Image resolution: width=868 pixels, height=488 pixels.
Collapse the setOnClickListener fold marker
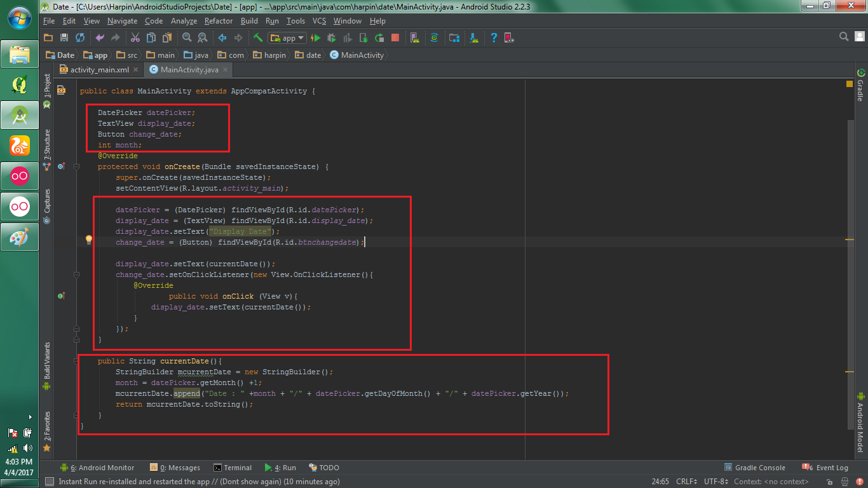(76, 274)
